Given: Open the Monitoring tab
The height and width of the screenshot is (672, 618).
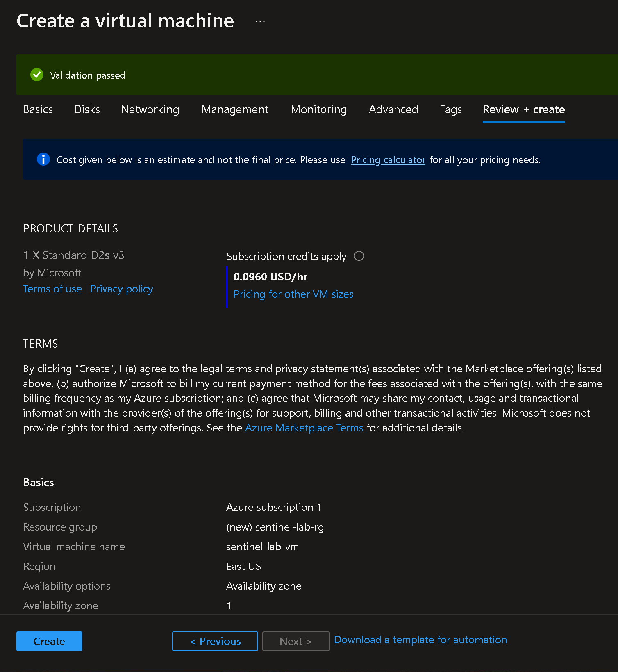Looking at the screenshot, I should tap(319, 109).
